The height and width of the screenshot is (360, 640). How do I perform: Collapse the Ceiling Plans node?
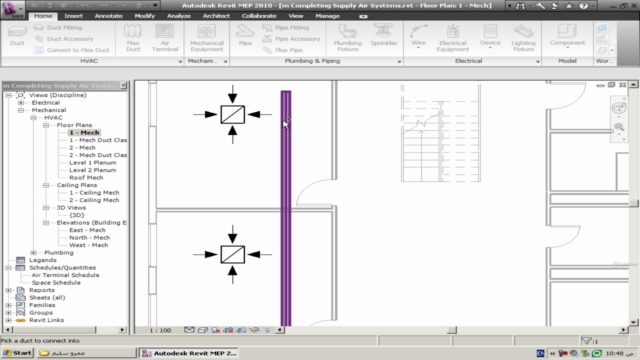pyautogui.click(x=46, y=185)
